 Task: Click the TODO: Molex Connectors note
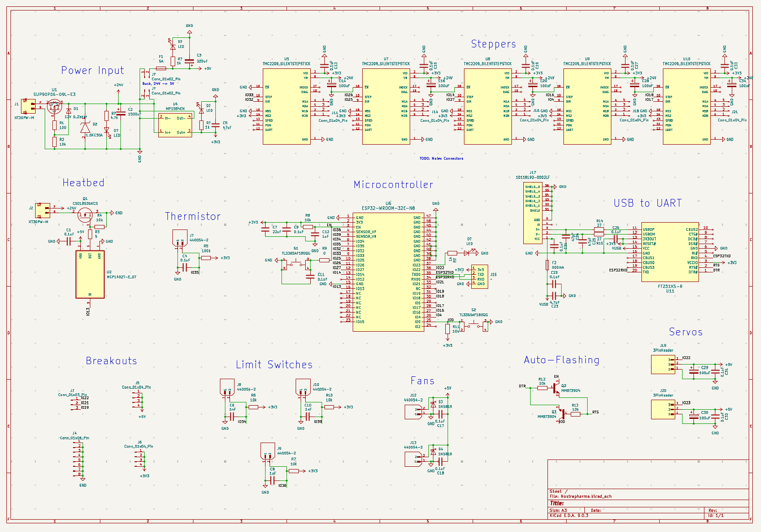click(440, 158)
